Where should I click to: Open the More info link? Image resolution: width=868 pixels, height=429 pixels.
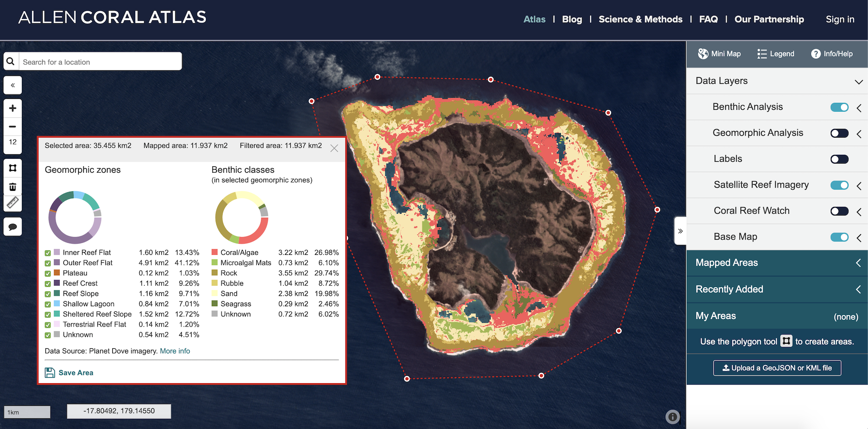click(x=175, y=351)
